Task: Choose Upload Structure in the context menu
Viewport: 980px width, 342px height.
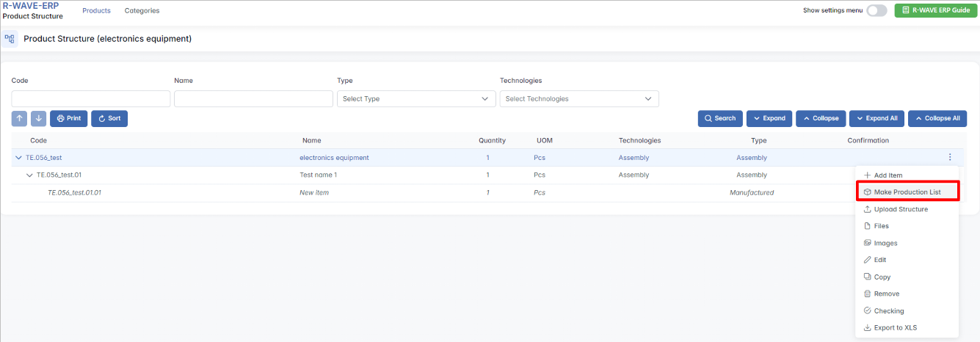Action: pos(901,209)
